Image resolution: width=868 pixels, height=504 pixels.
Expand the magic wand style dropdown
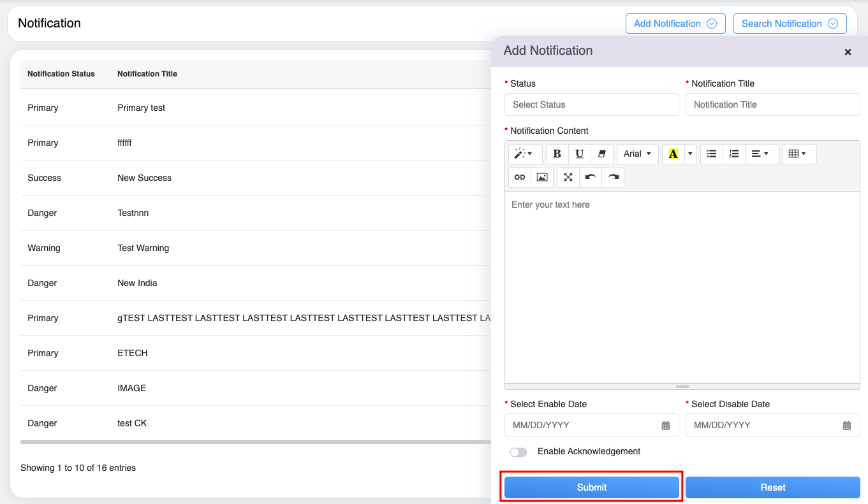[525, 154]
